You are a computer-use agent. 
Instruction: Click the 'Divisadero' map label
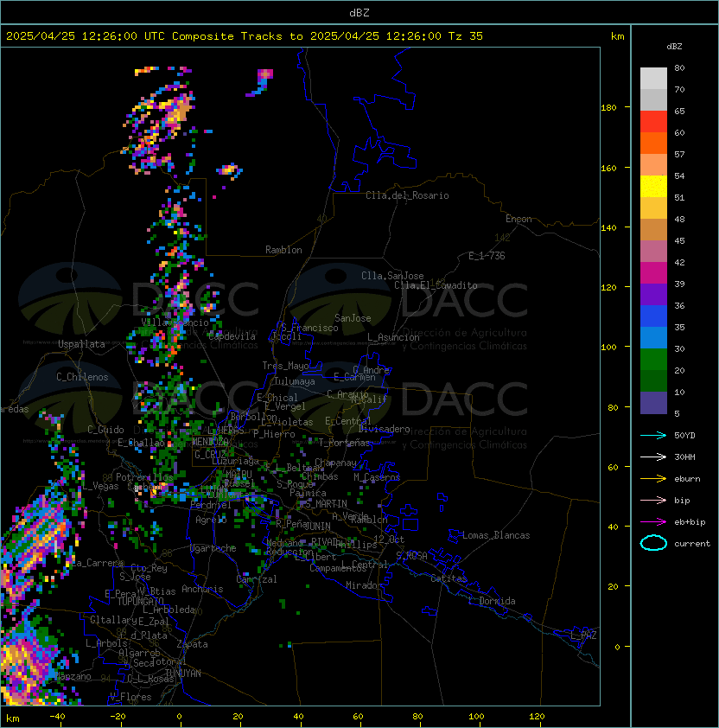tap(384, 429)
